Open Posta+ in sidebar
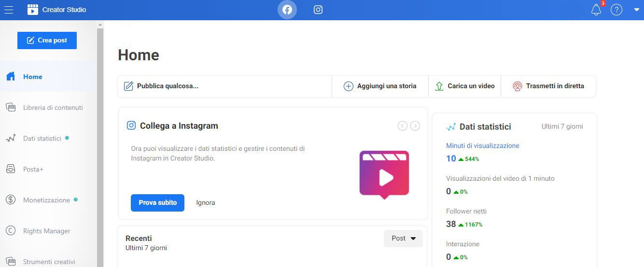 coord(33,169)
